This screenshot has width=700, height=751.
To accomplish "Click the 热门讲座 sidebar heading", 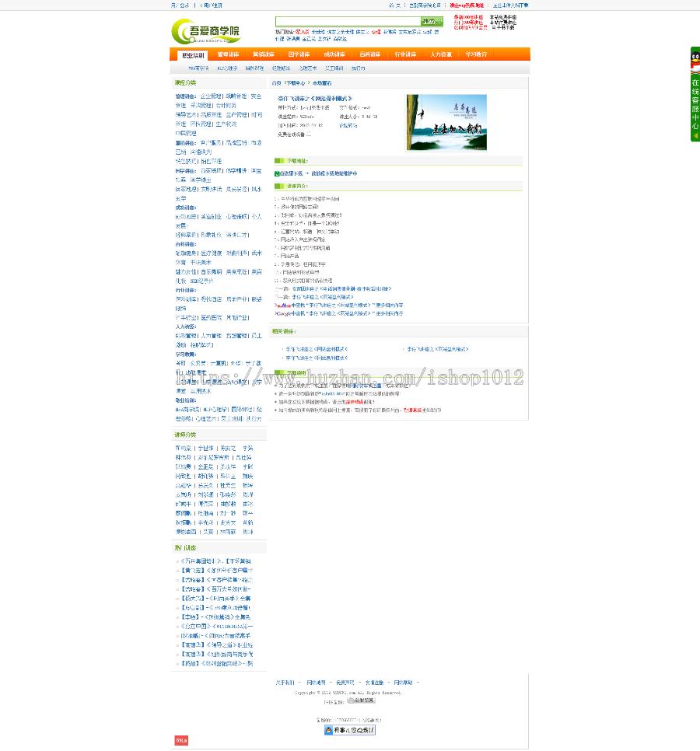I will click(185, 547).
